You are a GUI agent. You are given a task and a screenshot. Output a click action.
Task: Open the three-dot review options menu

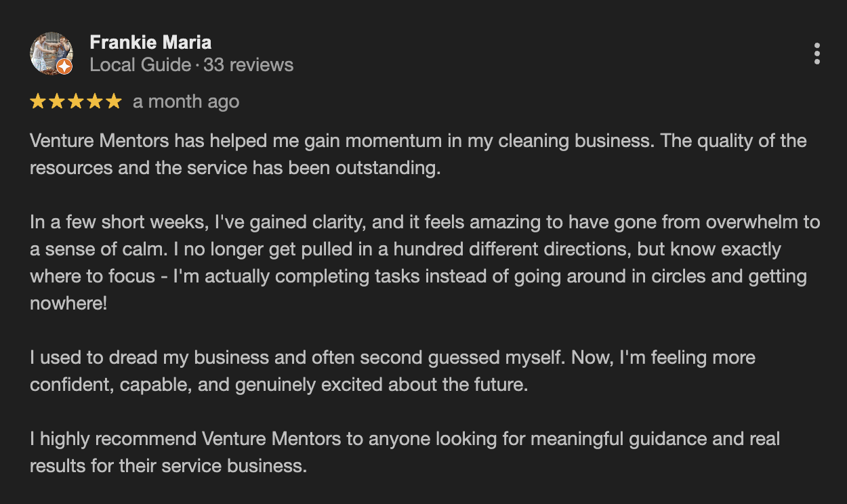click(817, 54)
